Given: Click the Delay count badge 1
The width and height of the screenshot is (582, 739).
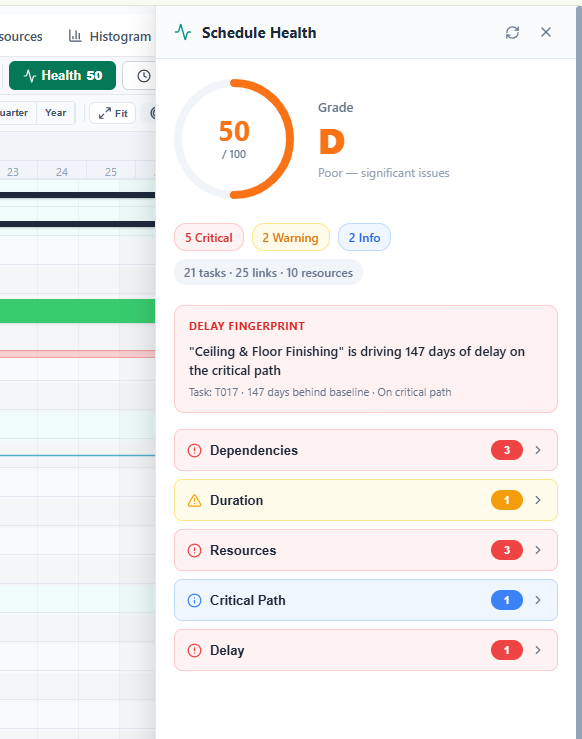Looking at the screenshot, I should click(507, 650).
